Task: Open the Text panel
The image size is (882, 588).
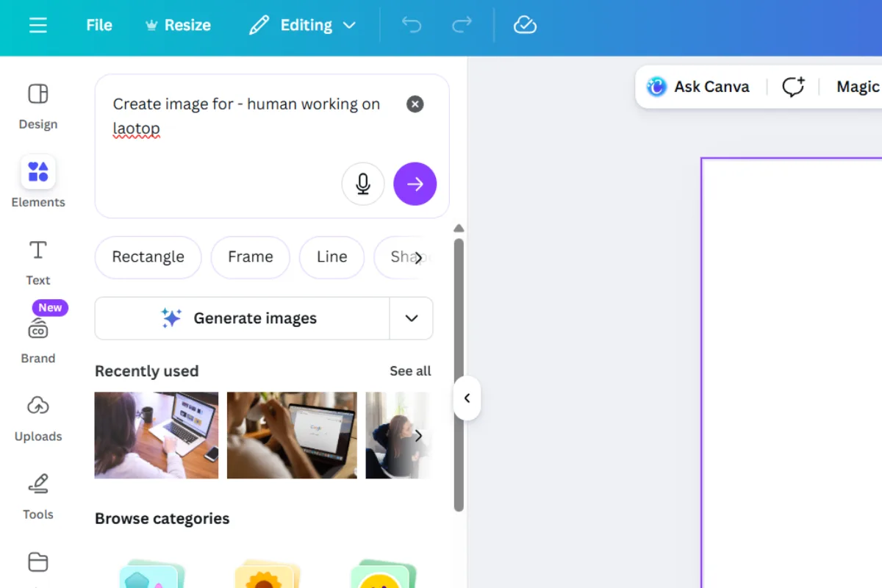Action: (x=37, y=261)
